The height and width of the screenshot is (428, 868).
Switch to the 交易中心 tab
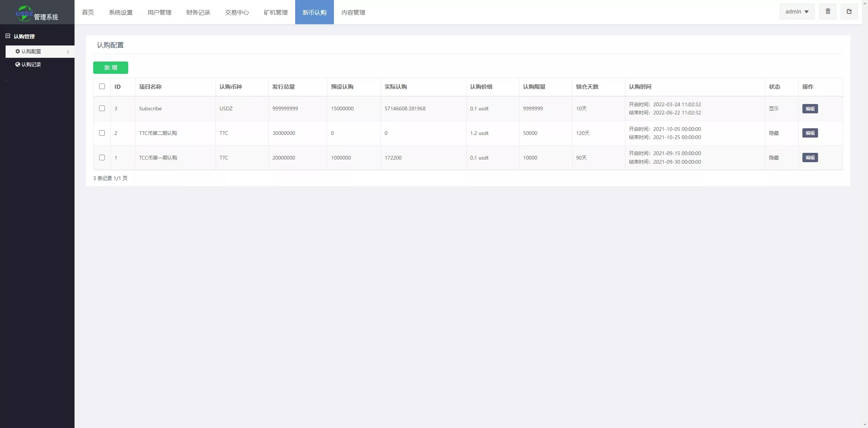pyautogui.click(x=237, y=12)
